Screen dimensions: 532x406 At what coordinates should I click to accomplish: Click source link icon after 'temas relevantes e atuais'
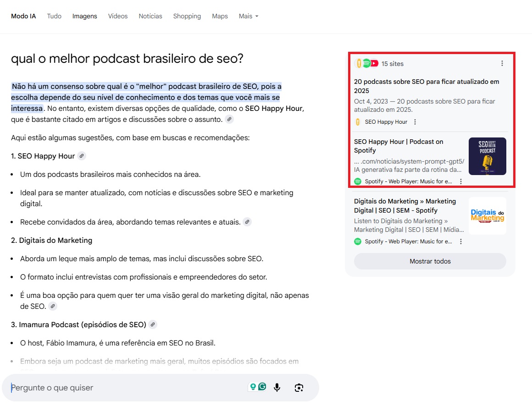(247, 222)
